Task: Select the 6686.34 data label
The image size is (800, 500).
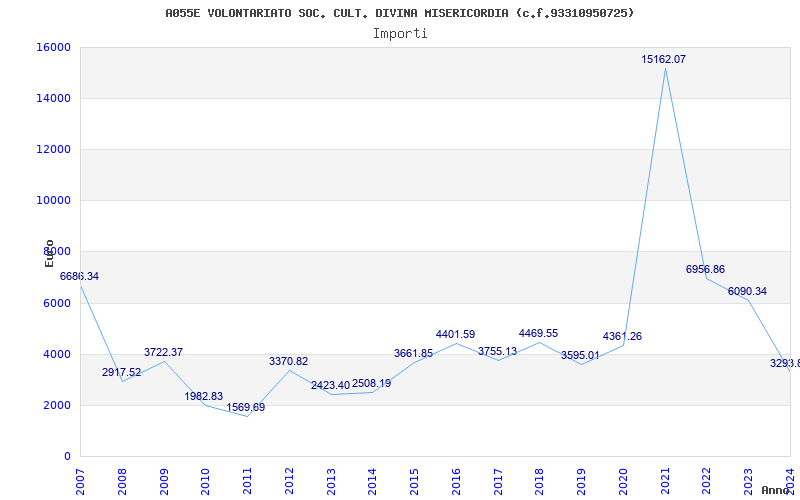Action: tap(79, 276)
